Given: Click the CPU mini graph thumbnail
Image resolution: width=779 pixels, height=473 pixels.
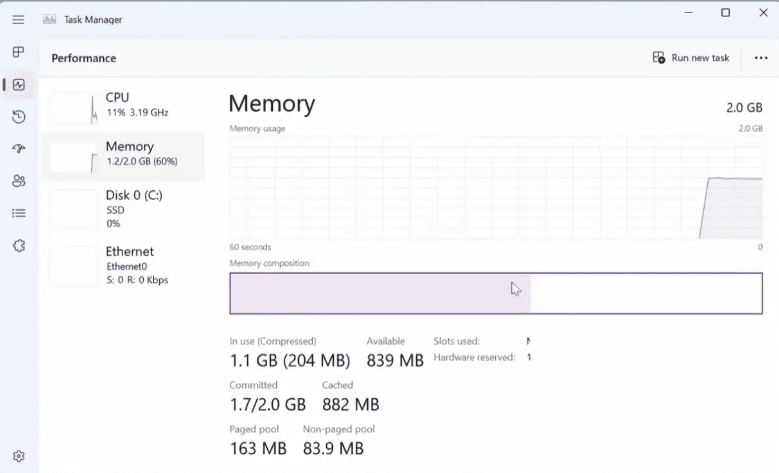Looking at the screenshot, I should pos(74,108).
